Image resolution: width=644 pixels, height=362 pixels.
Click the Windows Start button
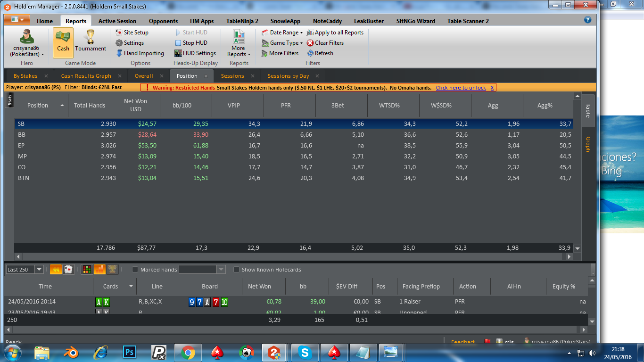click(13, 352)
